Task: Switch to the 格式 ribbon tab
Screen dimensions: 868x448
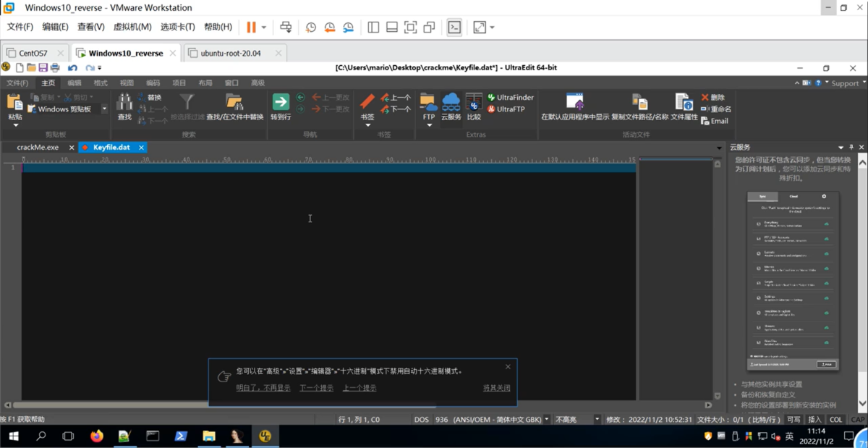Action: (101, 83)
